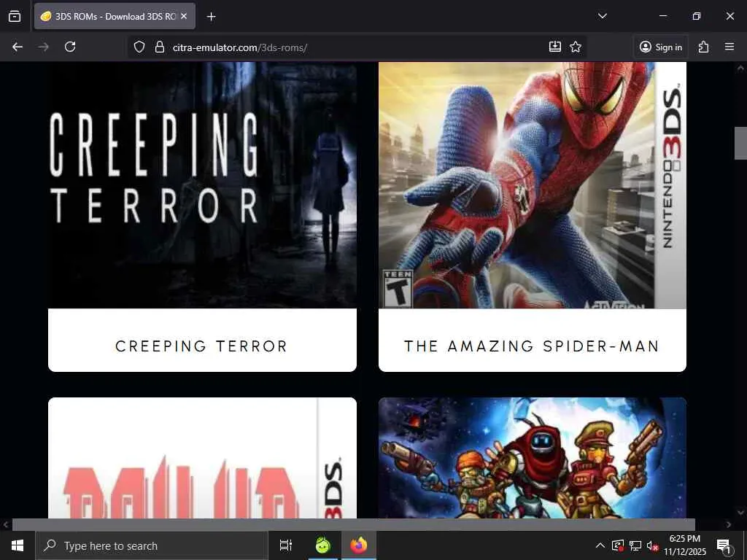The image size is (747, 560).
Task: Click the citra-emulator.com address bar
Action: click(x=357, y=47)
